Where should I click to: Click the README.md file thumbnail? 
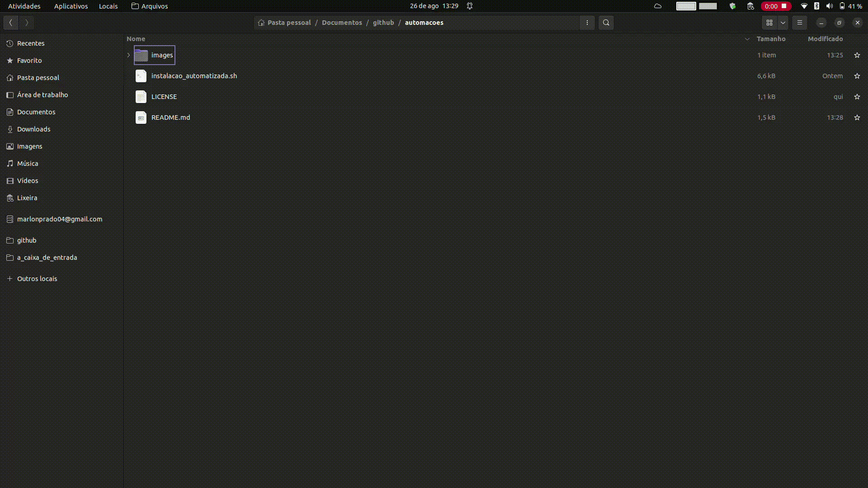click(142, 117)
